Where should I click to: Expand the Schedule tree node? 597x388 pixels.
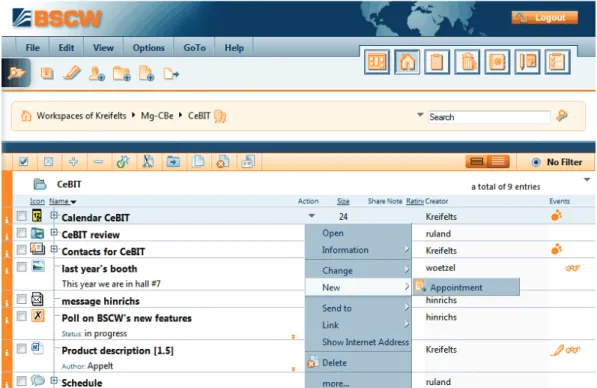(x=54, y=380)
